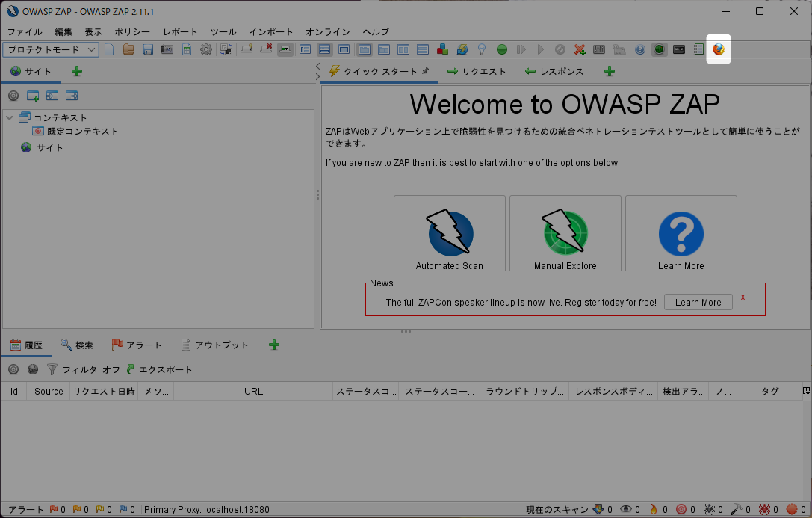The height and width of the screenshot is (518, 812).
Task: Open the レポート menu
Action: coord(180,31)
